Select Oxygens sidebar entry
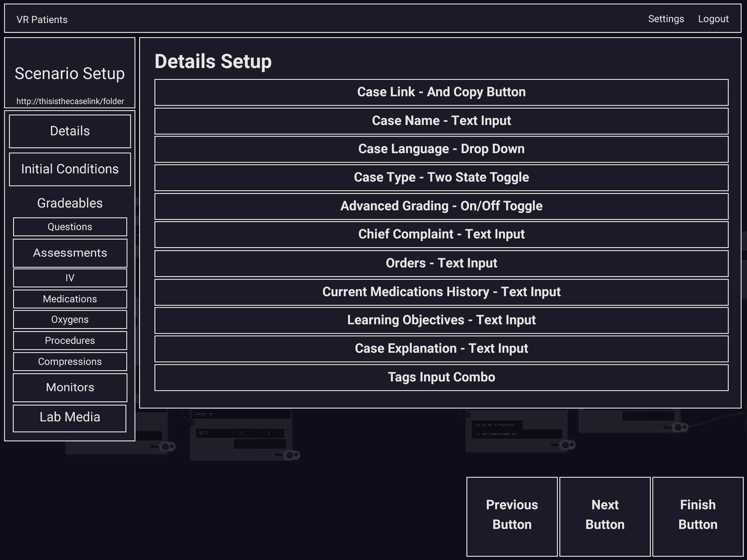This screenshot has width=747, height=560. [x=70, y=319]
